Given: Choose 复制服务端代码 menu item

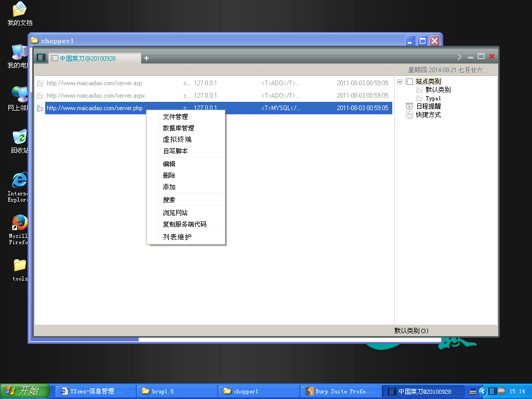Looking at the screenshot, I should point(184,224).
